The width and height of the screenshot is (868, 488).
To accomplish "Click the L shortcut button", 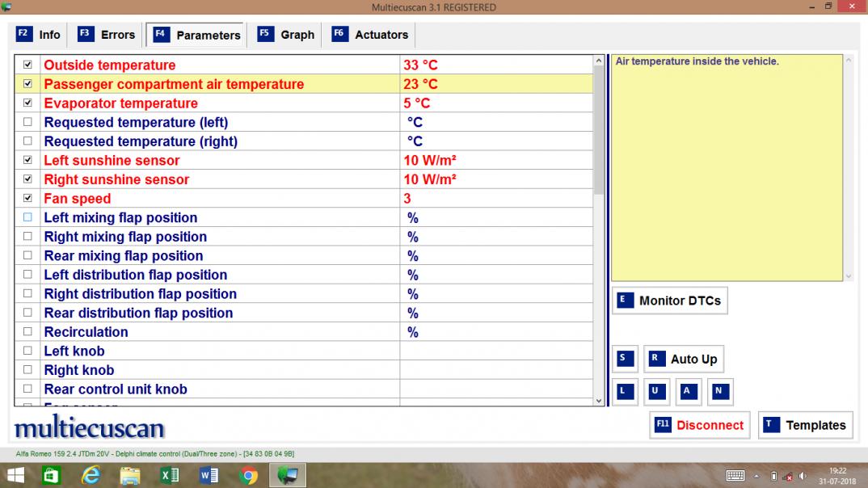I will point(625,392).
